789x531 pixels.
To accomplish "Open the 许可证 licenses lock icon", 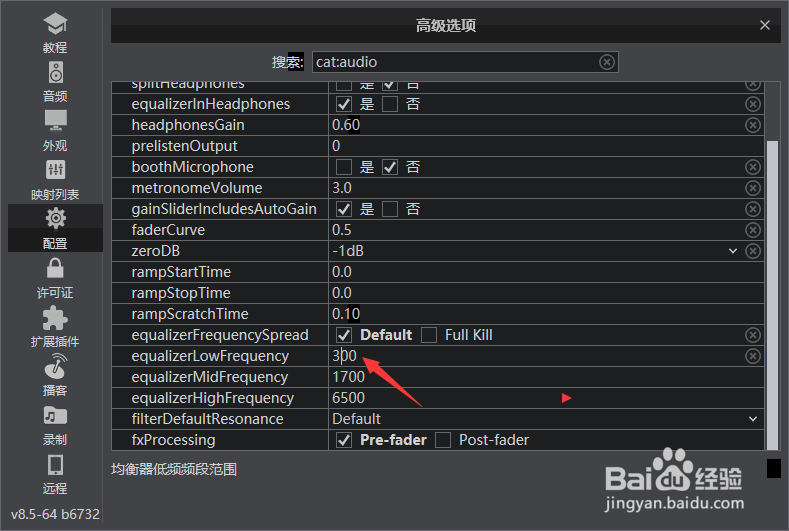I will point(55,268).
